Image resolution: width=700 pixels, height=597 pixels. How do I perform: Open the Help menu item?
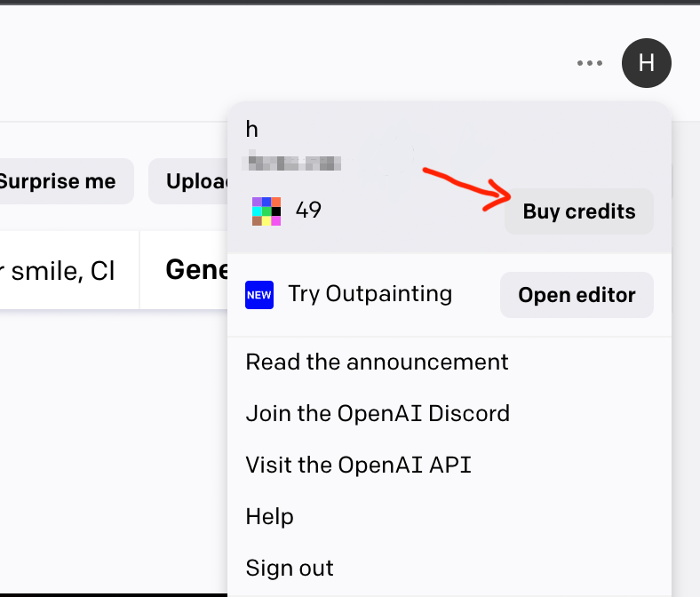(269, 516)
